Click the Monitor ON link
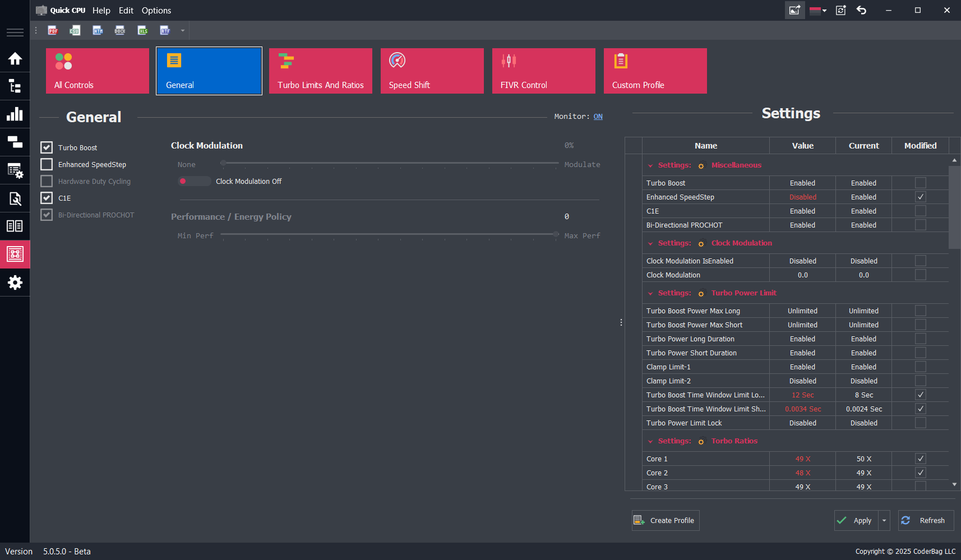961x560 pixels. pyautogui.click(x=598, y=117)
